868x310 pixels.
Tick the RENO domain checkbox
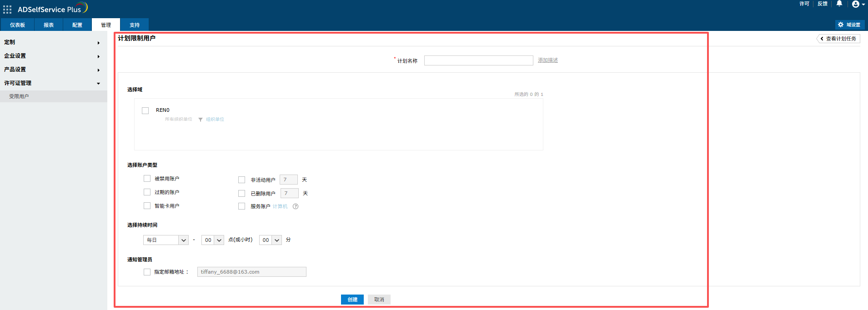146,110
